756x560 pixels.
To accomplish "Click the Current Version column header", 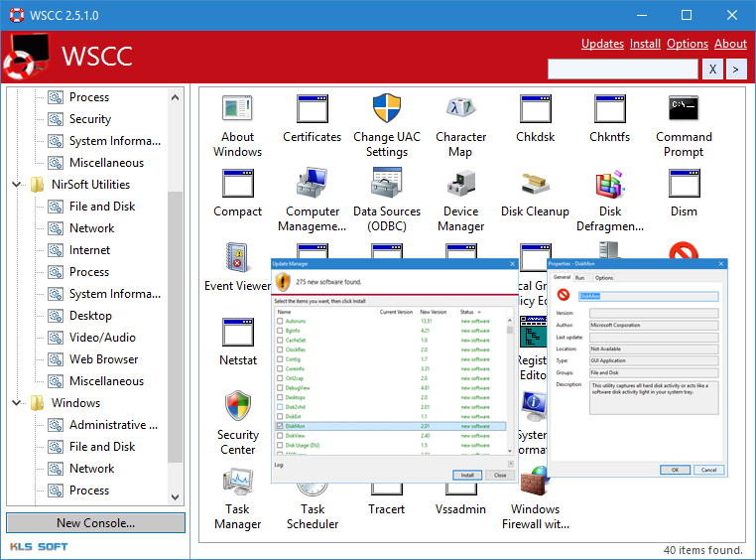I will (397, 312).
